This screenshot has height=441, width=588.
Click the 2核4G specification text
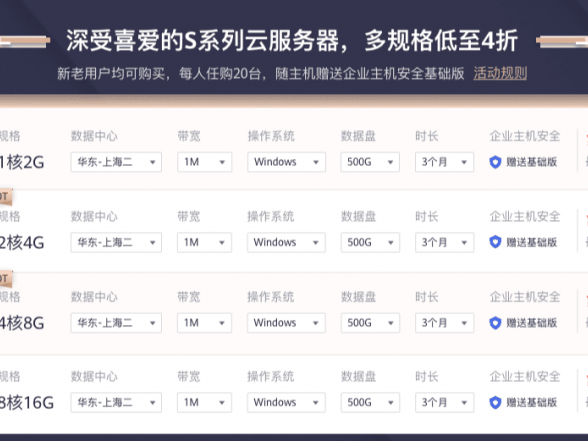click(x=22, y=243)
